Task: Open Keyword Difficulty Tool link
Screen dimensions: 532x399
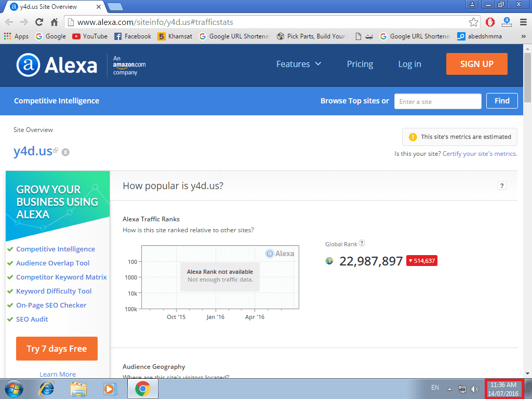Action: coord(54,291)
